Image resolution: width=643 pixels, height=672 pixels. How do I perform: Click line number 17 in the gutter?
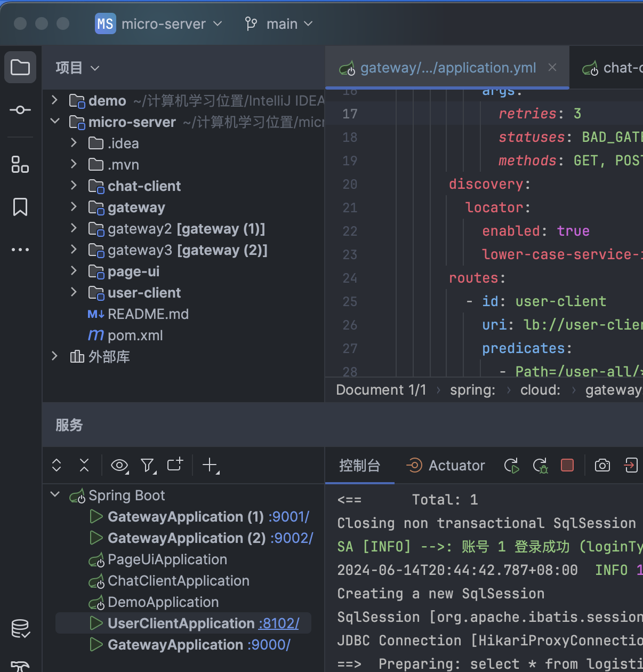coord(350,114)
